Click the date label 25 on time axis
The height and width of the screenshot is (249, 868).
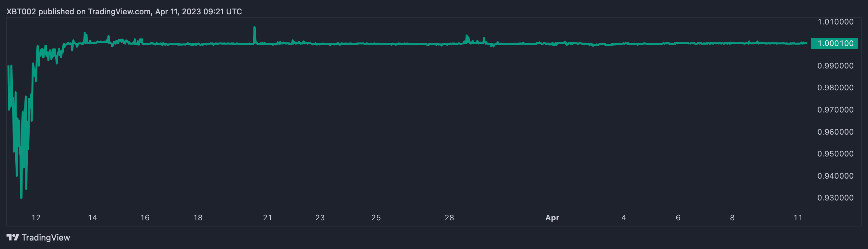click(x=376, y=218)
